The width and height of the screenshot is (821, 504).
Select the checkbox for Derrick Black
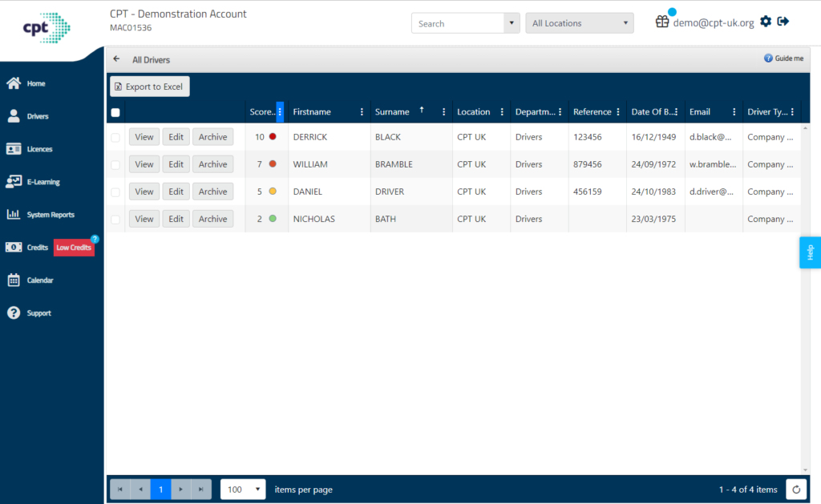115,138
